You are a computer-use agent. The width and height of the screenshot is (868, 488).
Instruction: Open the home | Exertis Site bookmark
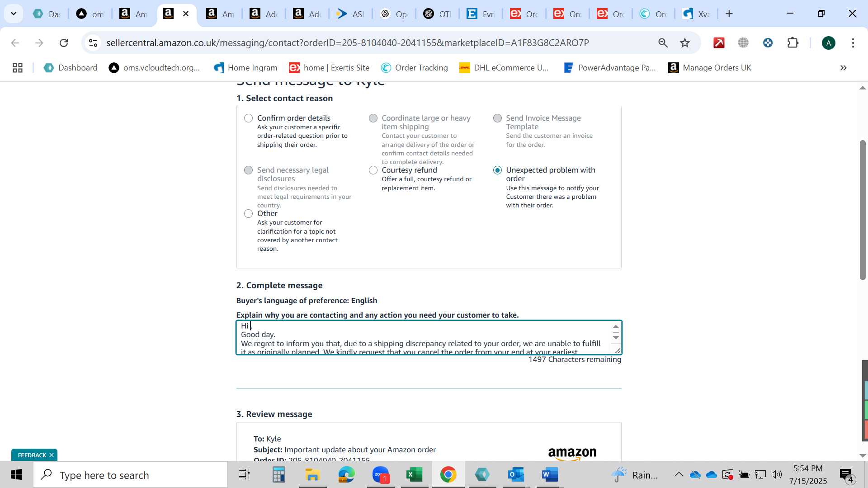330,68
